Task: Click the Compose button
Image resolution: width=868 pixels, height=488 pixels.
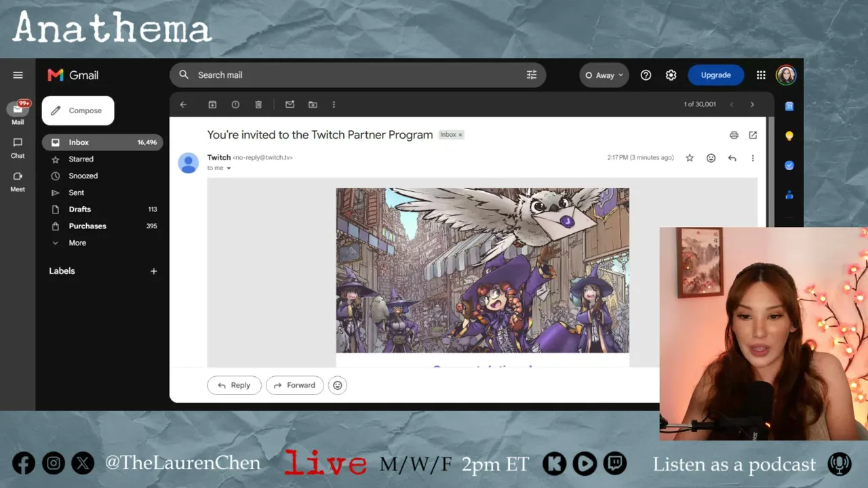Action: click(x=78, y=110)
